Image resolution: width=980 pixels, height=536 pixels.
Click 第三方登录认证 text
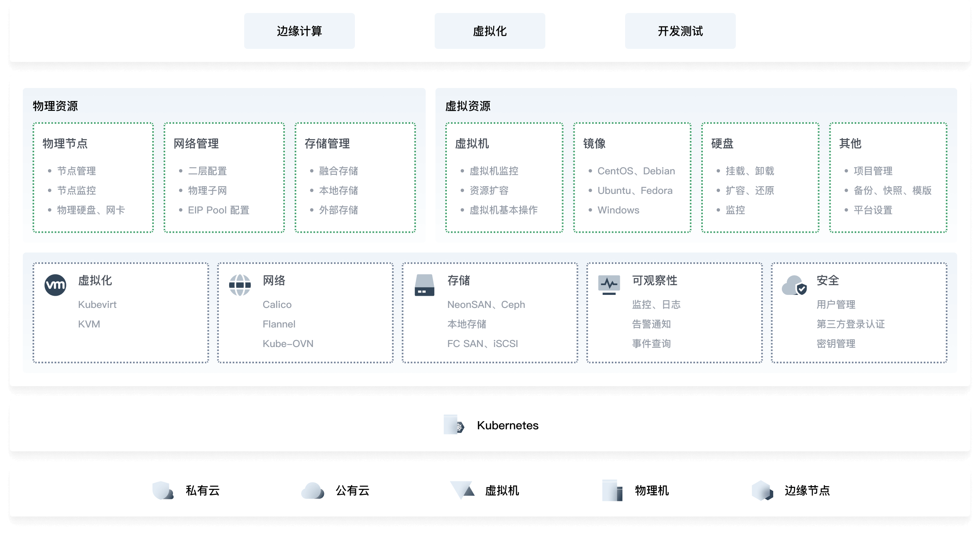coord(851,324)
